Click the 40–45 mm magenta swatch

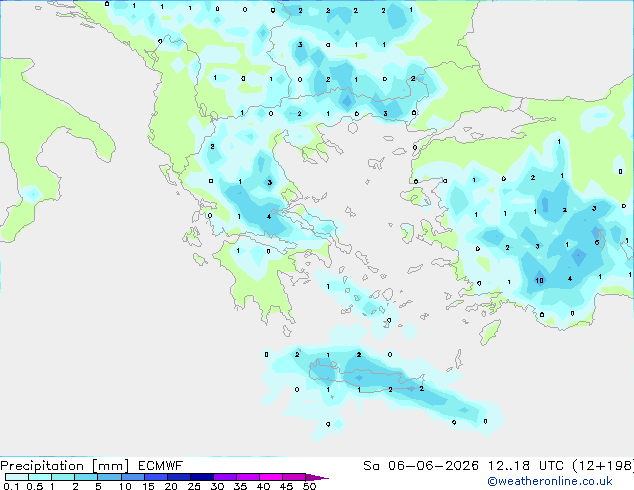(271, 477)
